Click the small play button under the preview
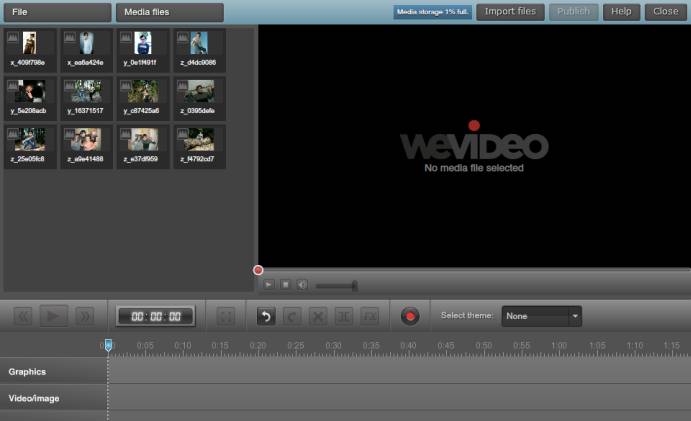Image resolution: width=691 pixels, height=421 pixels. click(269, 285)
